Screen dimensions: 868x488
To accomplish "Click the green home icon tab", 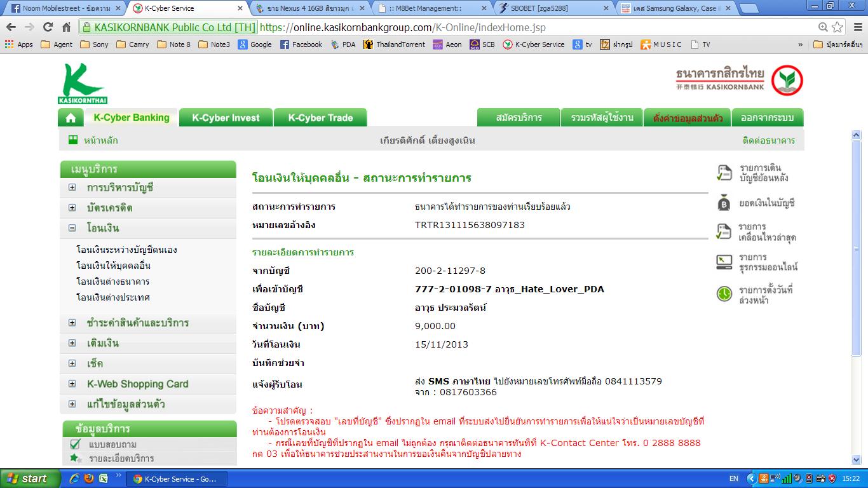I will click(x=71, y=118).
